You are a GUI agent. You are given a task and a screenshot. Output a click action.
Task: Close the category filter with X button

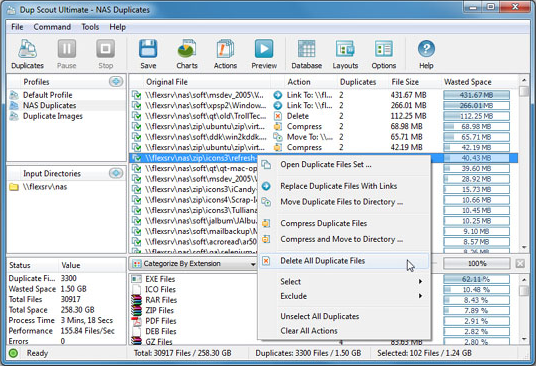coord(520,263)
